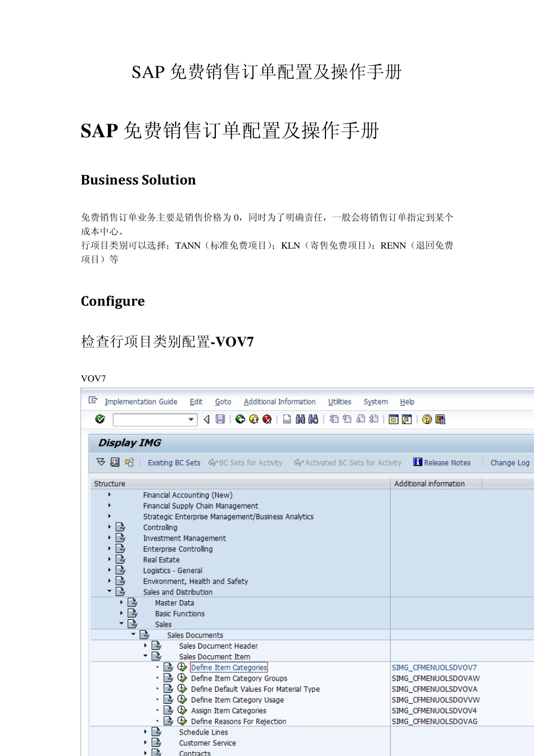The height and width of the screenshot is (756, 534).
Task: Open the Help menu
Action: [x=407, y=402]
